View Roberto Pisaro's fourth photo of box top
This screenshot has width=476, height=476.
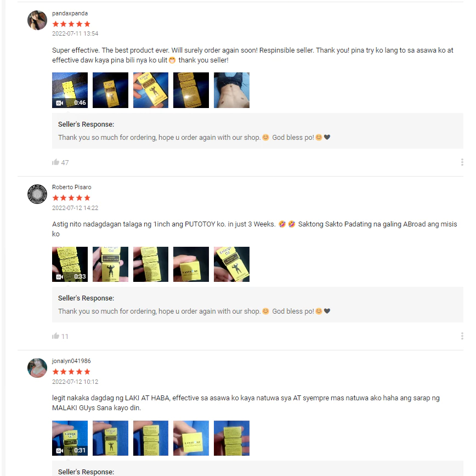click(x=191, y=264)
